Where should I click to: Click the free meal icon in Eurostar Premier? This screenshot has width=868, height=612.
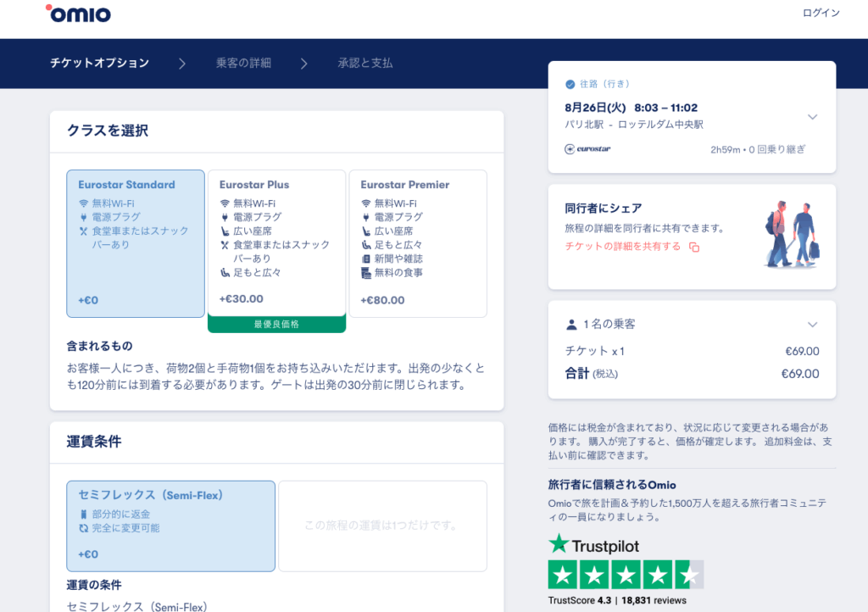pos(366,273)
